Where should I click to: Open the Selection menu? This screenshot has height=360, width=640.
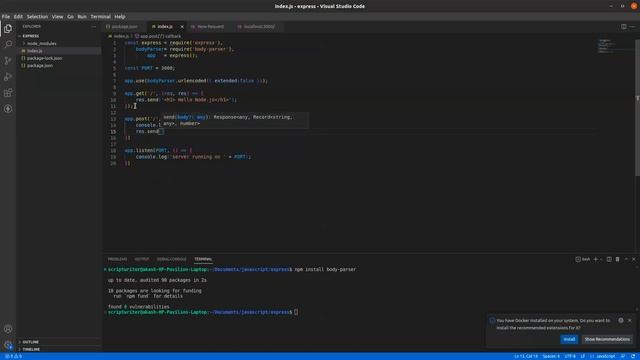37,17
